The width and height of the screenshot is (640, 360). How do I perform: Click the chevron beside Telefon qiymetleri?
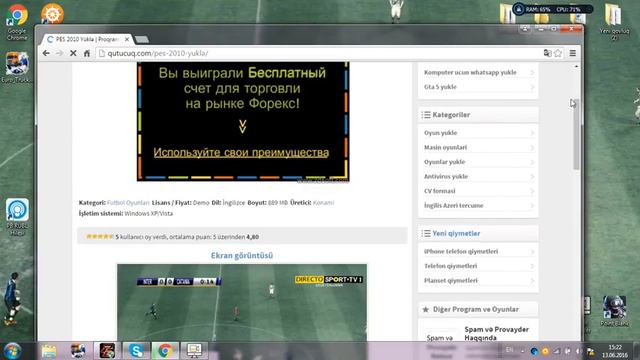532,266
